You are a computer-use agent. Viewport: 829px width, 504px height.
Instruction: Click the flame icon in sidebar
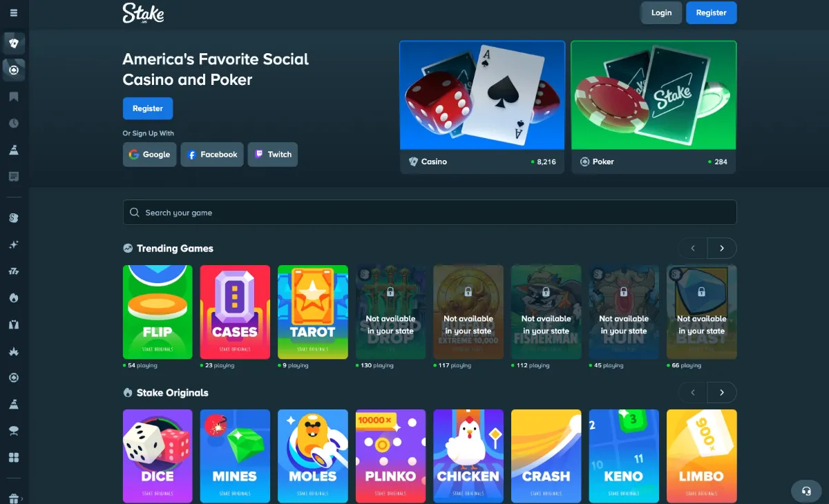14,298
